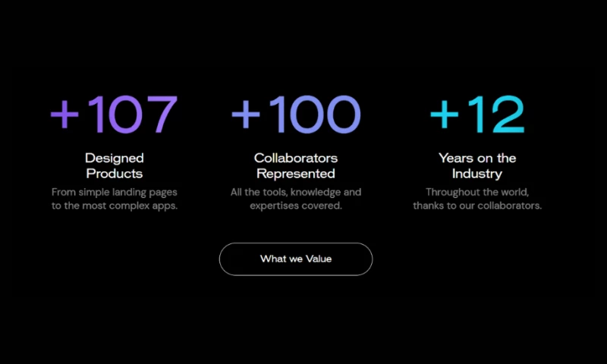Click the word "Collaborators" in middle heading
Screen dimensions: 607x364
click(x=296, y=158)
